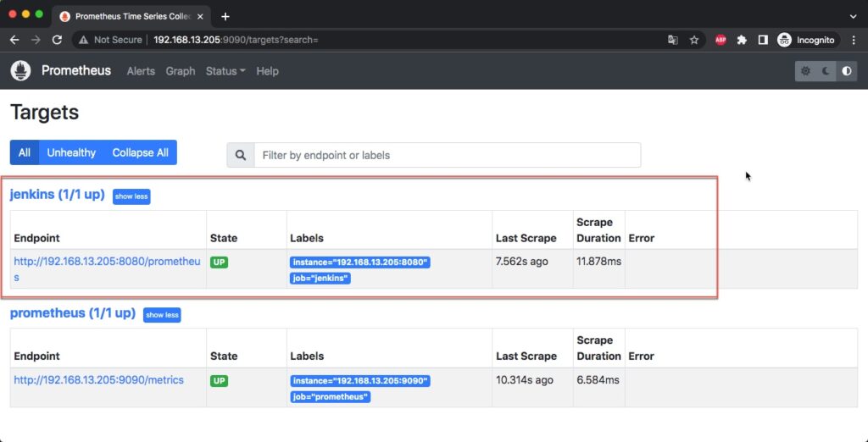Open the jenkins endpoint link

coord(107,269)
